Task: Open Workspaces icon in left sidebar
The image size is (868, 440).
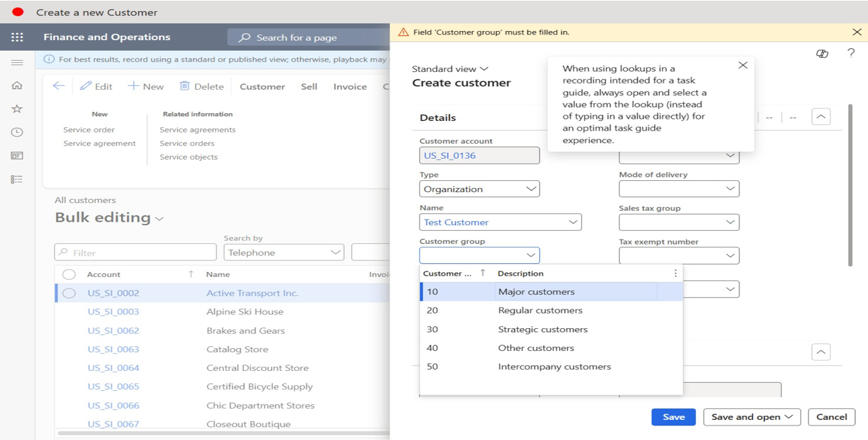Action: click(17, 155)
